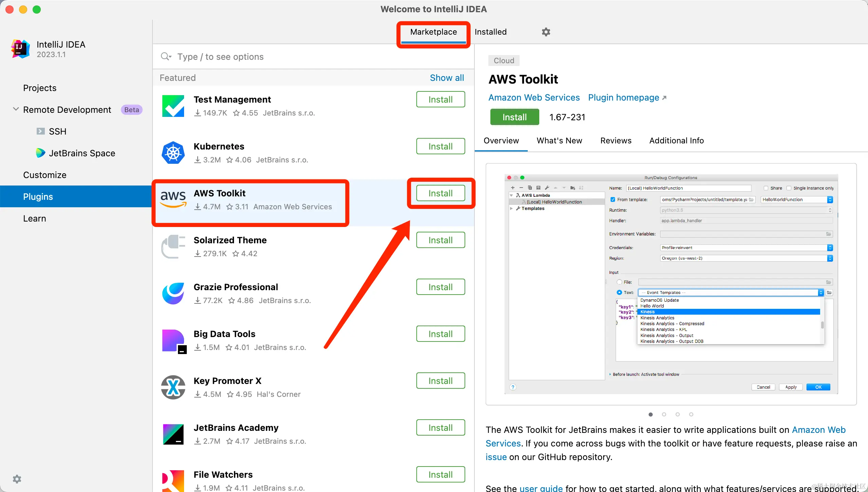
Task: Click the Kubernetes plugin icon
Action: click(x=173, y=153)
